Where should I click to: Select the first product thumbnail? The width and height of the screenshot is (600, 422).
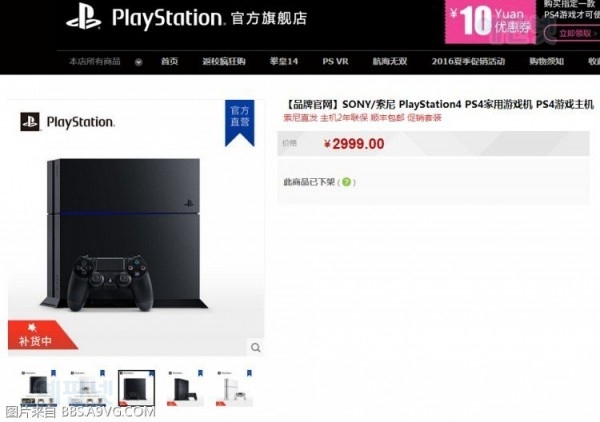click(x=39, y=388)
